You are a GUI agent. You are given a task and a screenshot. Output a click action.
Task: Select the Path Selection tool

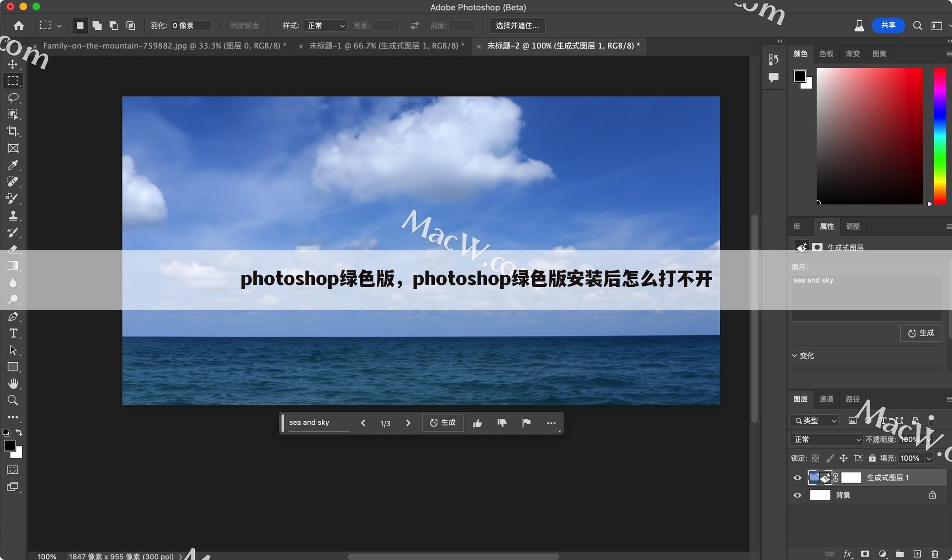pyautogui.click(x=13, y=350)
